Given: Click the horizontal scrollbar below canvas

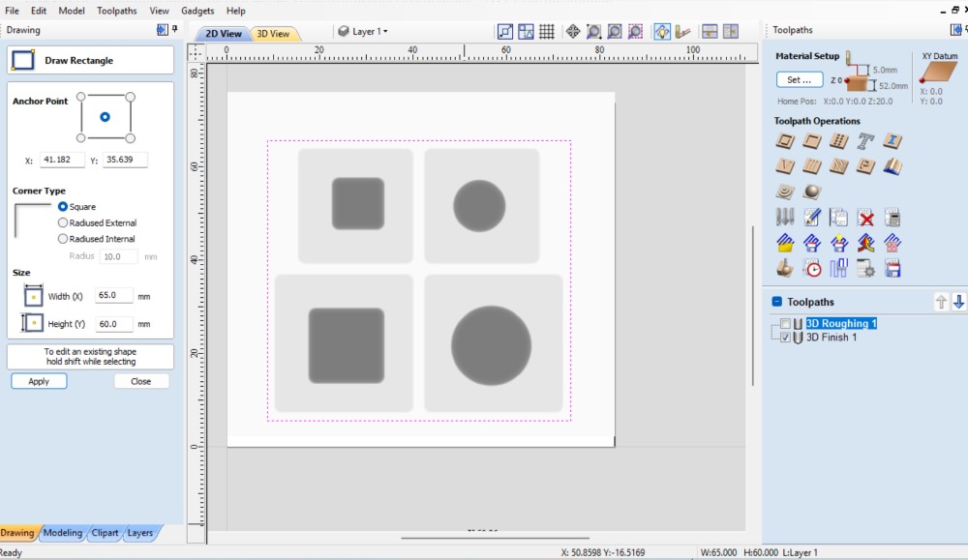Looking at the screenshot, I should (495, 538).
